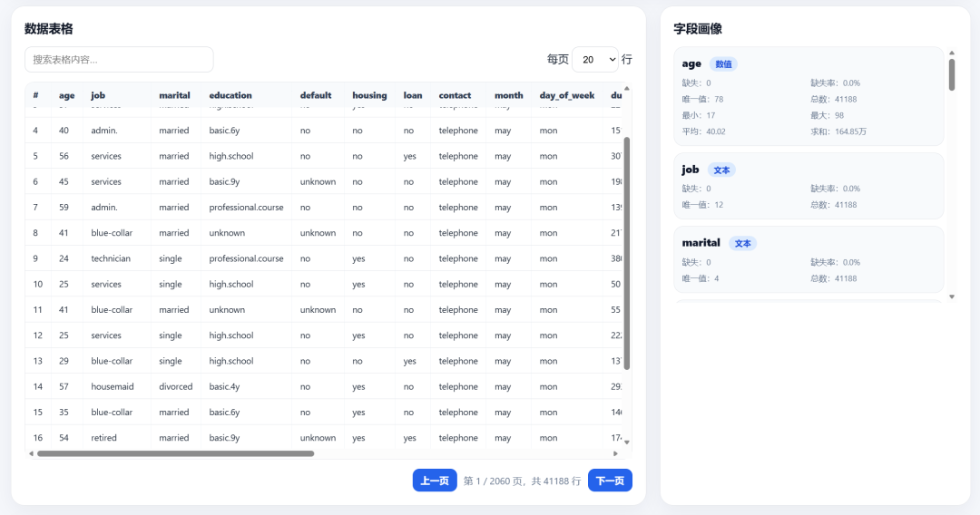The width and height of the screenshot is (980, 515).
Task: Click the table search input field
Action: [x=119, y=59]
